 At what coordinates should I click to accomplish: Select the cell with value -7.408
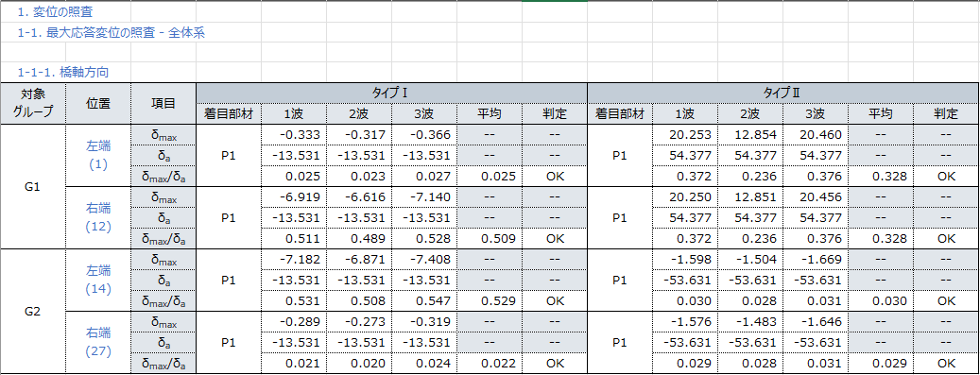[x=424, y=260]
